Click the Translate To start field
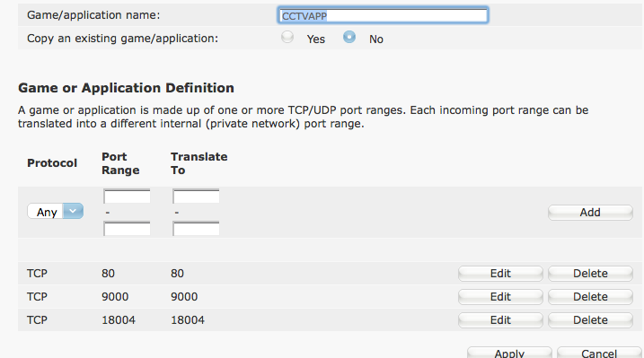This screenshot has width=644, height=358. click(196, 196)
